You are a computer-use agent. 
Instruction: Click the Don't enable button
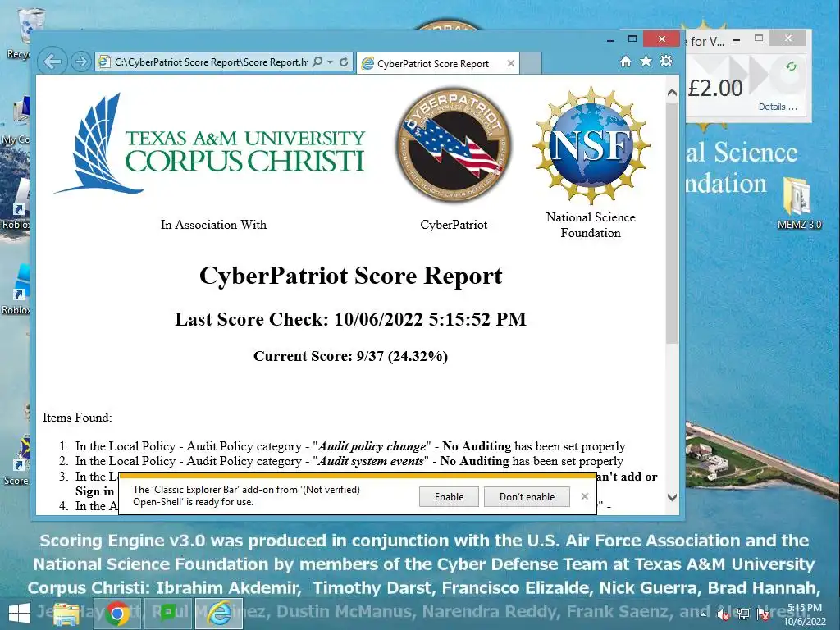click(527, 496)
